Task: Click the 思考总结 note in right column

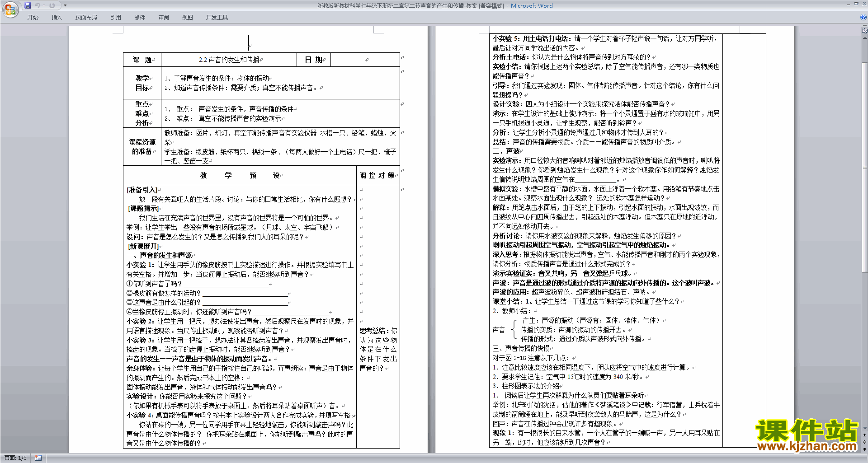Action: point(378,349)
